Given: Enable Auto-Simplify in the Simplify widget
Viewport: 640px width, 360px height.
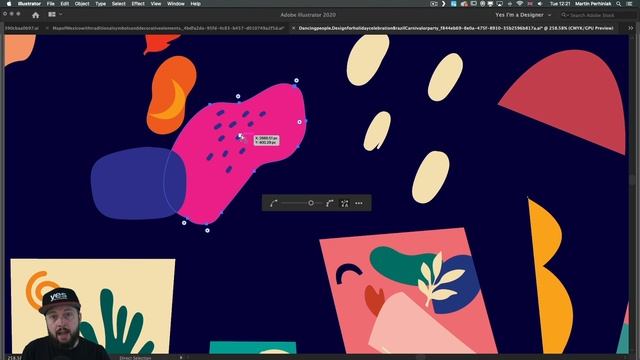Looking at the screenshot, I should pos(345,203).
